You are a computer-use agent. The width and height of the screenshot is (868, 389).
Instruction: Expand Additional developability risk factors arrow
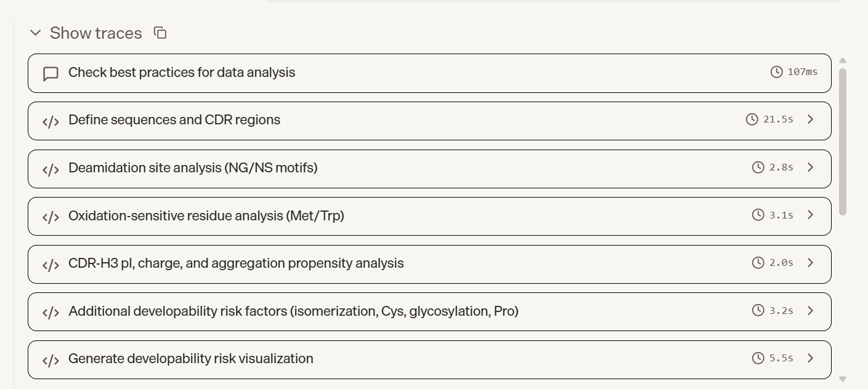click(x=811, y=310)
